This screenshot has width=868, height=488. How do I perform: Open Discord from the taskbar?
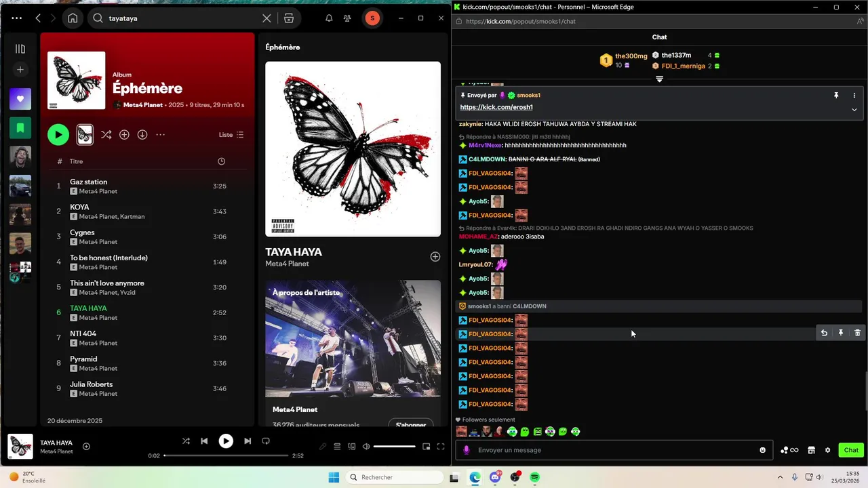click(496, 477)
